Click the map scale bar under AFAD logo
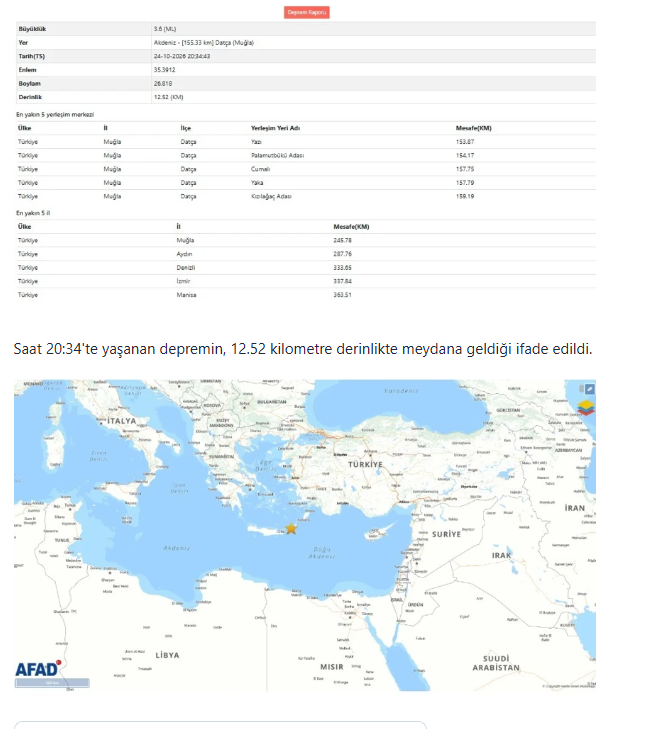 pos(52,683)
